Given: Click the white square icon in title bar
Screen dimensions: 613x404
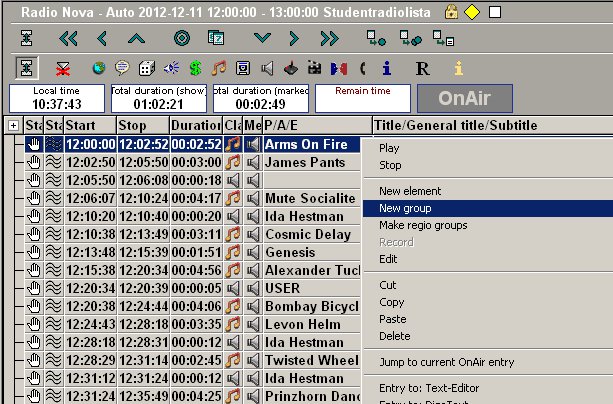Looking at the screenshot, I should click(495, 12).
